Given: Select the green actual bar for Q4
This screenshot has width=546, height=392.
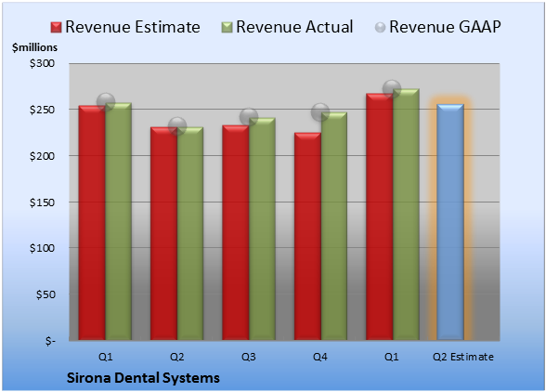Looking at the screenshot, I should (334, 226).
